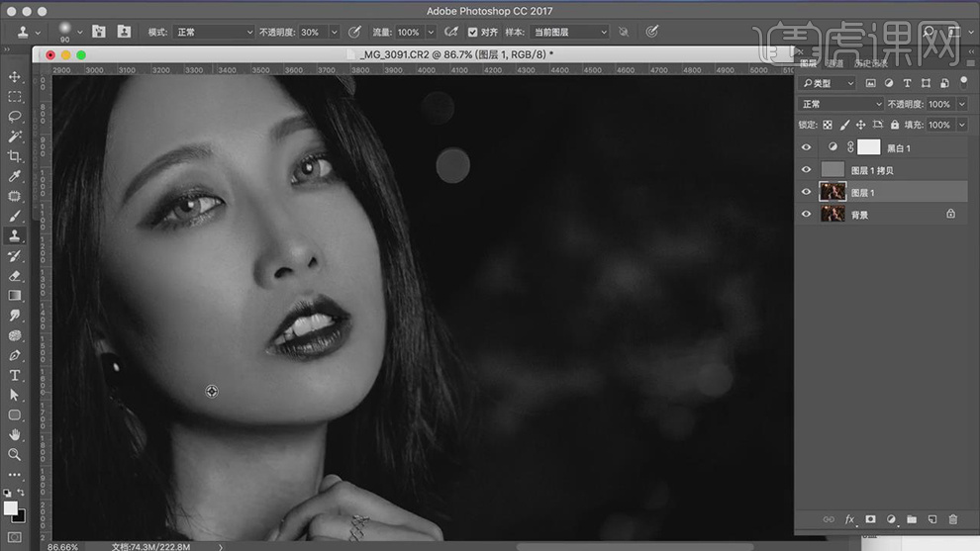Toggle lock all

point(895,125)
